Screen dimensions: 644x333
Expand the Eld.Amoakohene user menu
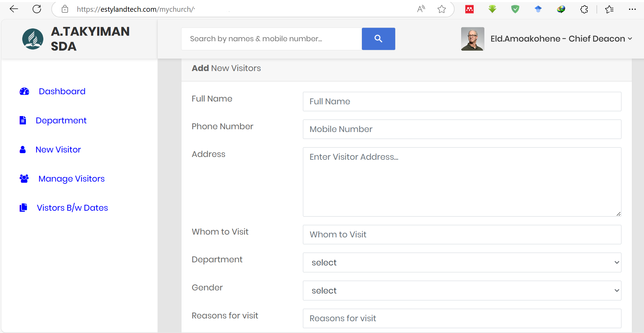click(561, 39)
